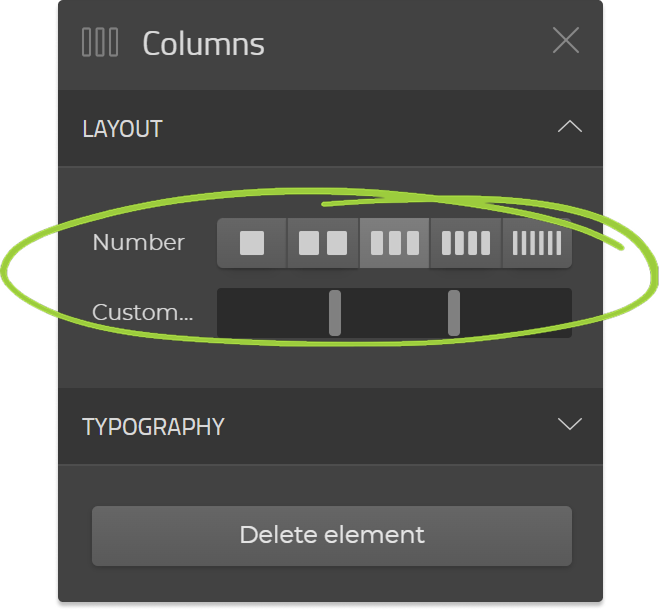Select the six-column layout option
The image size is (662, 610).
click(537, 243)
